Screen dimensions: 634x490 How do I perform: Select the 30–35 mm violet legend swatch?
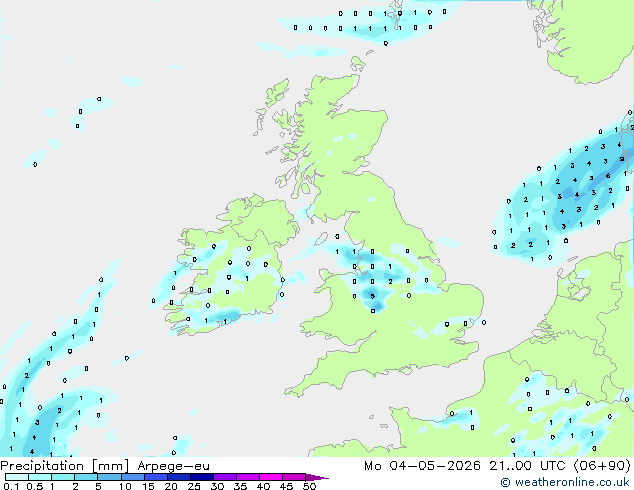point(225,477)
